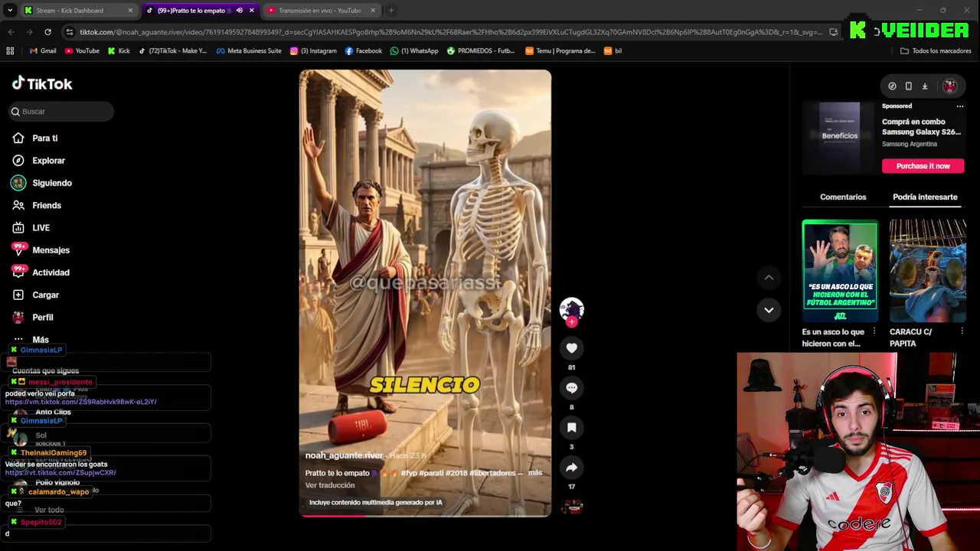The height and width of the screenshot is (551, 980).
Task: Switch to Podría interesarte tab
Action: pos(925,197)
